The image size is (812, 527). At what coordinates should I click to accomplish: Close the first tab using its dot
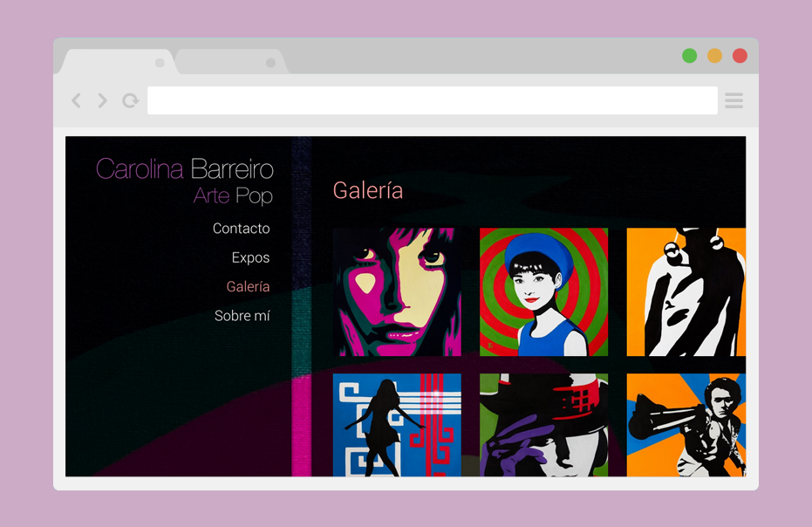click(160, 63)
